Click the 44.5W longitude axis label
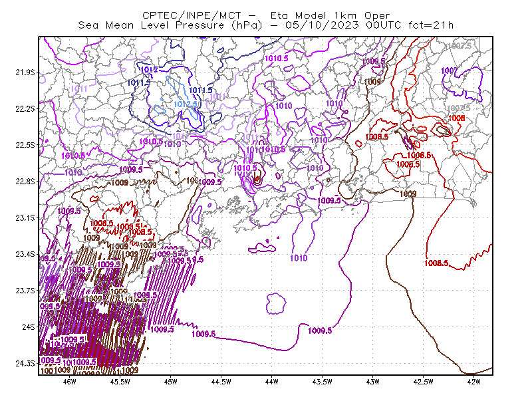532x411 pixels. [x=221, y=382]
